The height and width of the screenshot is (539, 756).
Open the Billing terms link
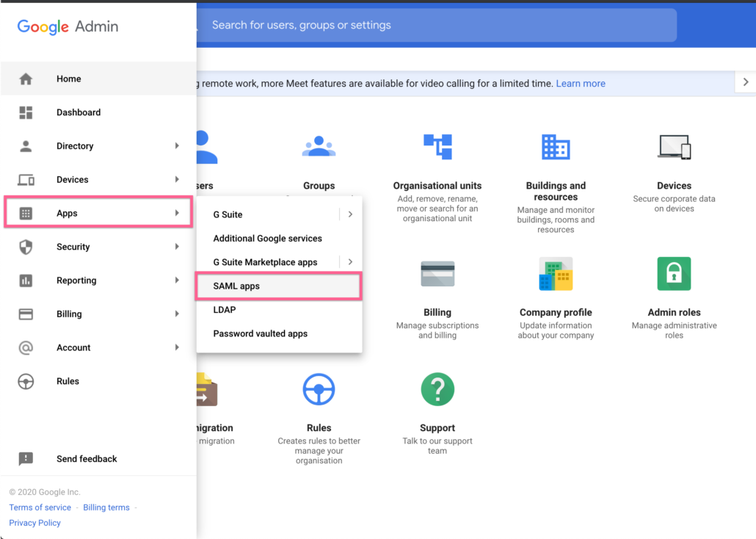click(x=106, y=507)
